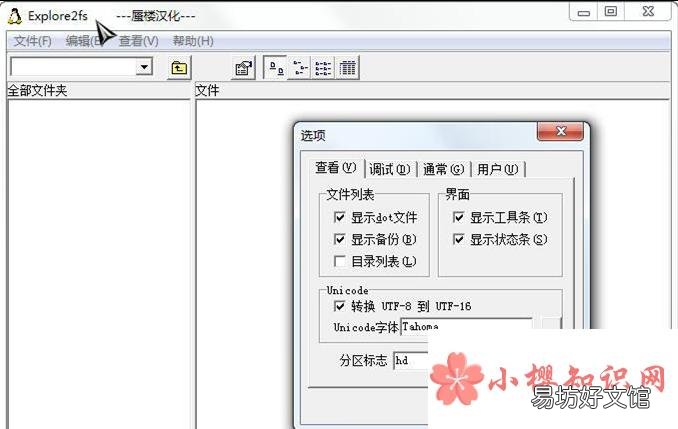Click the 分区标志 hd input field
678x429 pixels.
pos(411,360)
